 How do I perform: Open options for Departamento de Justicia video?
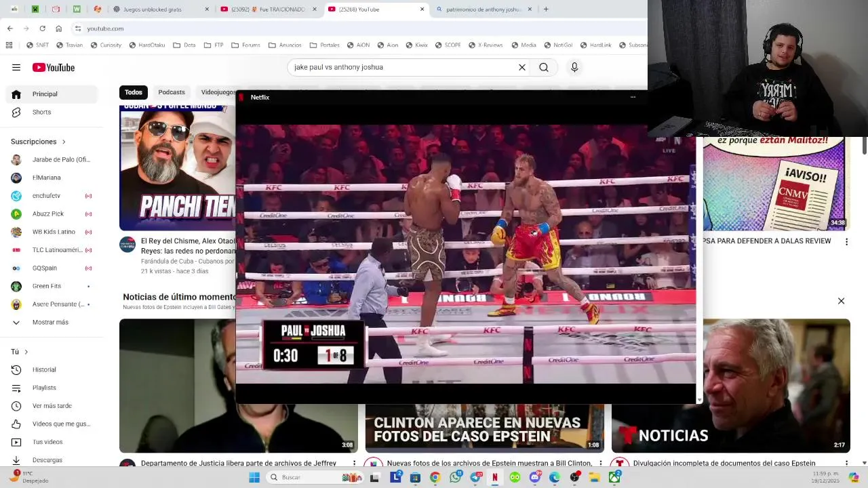tap(354, 464)
